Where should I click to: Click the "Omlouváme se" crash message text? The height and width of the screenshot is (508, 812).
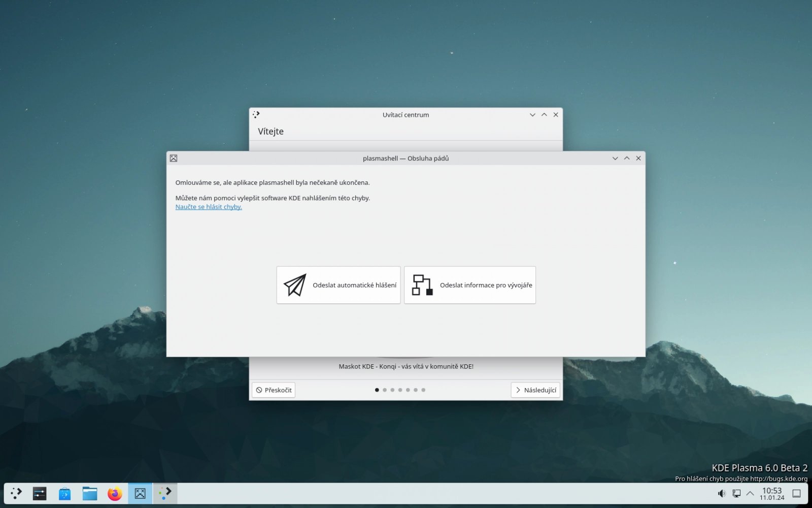coord(273,182)
